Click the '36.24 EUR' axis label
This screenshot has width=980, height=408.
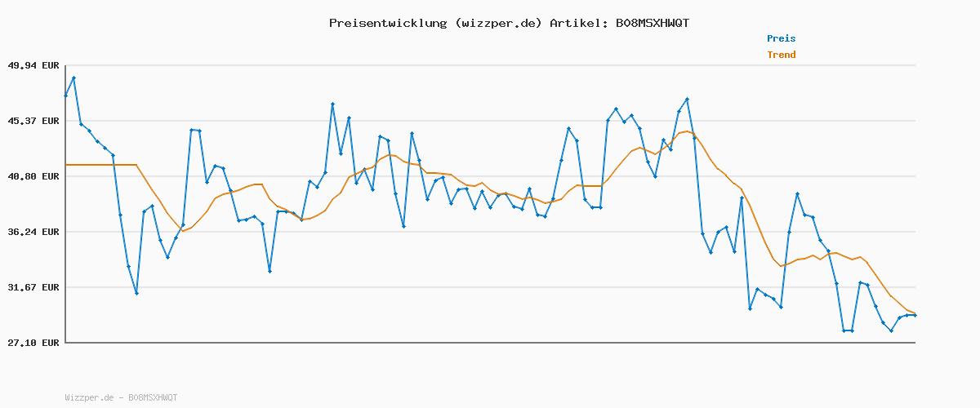pos(33,232)
